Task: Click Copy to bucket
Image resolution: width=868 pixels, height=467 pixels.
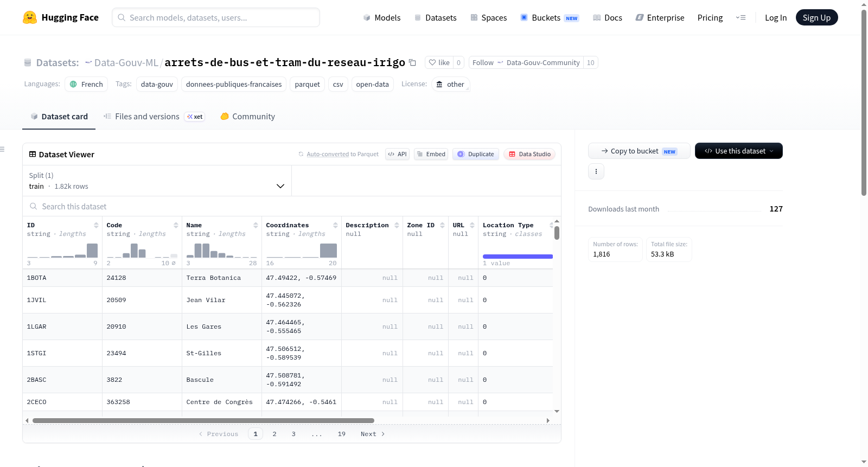Action: tap(639, 151)
